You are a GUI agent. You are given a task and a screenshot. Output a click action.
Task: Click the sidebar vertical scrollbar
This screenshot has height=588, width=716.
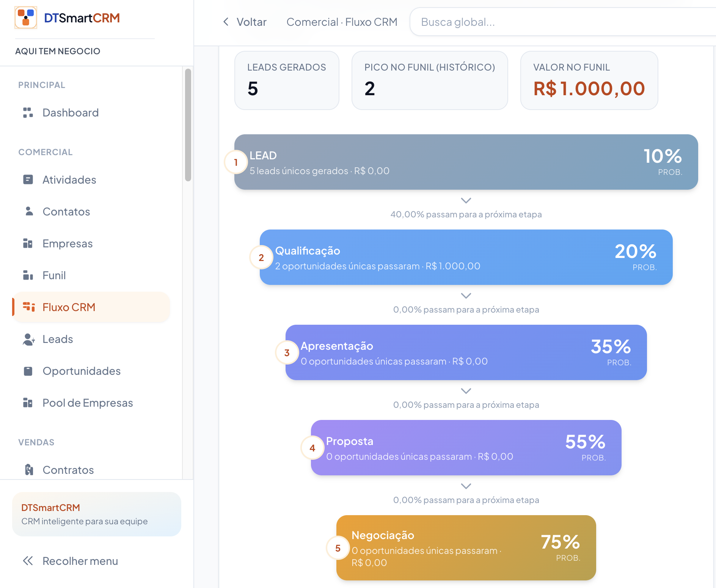pos(188,125)
